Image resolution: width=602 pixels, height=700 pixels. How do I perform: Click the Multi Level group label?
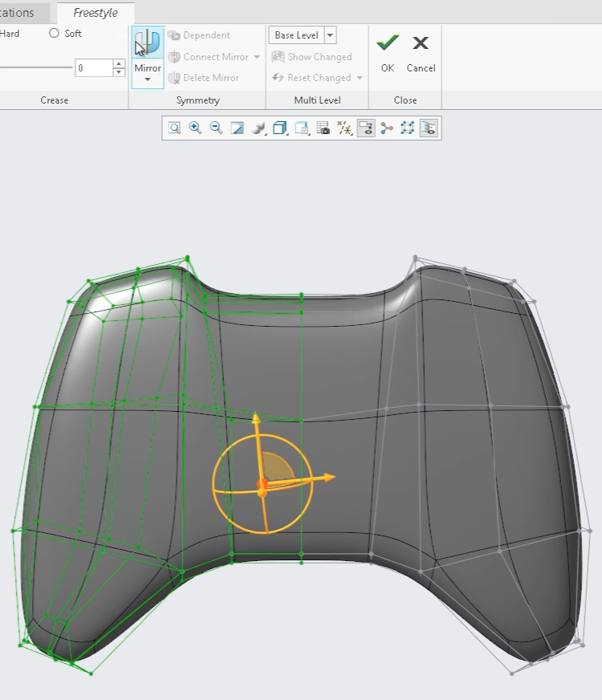coord(317,100)
